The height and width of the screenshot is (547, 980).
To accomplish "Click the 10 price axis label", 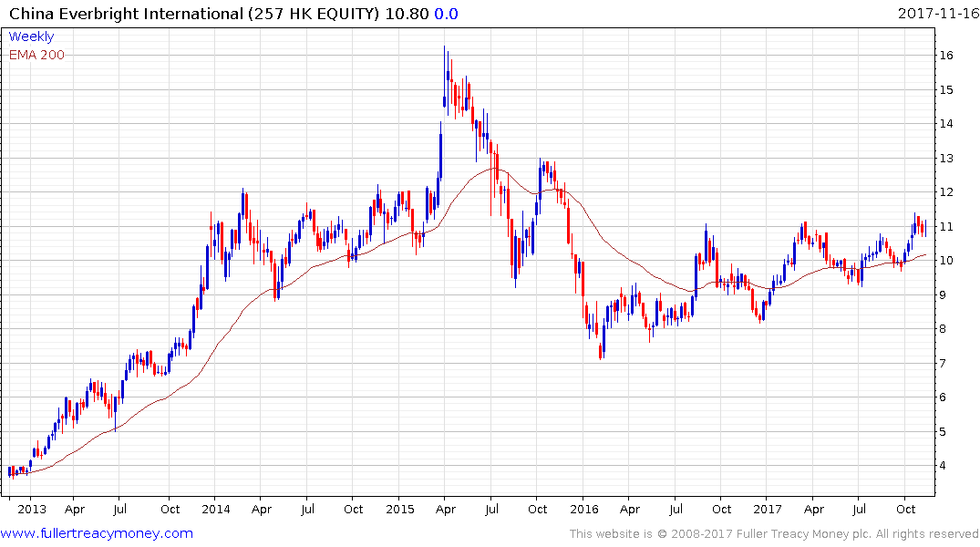I will pos(945,260).
